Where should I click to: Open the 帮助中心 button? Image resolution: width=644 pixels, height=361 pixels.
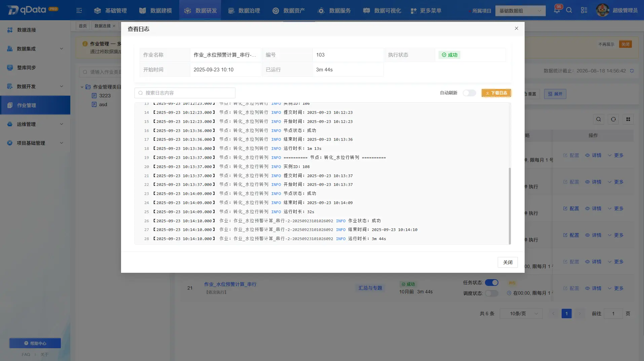[x=35, y=343]
